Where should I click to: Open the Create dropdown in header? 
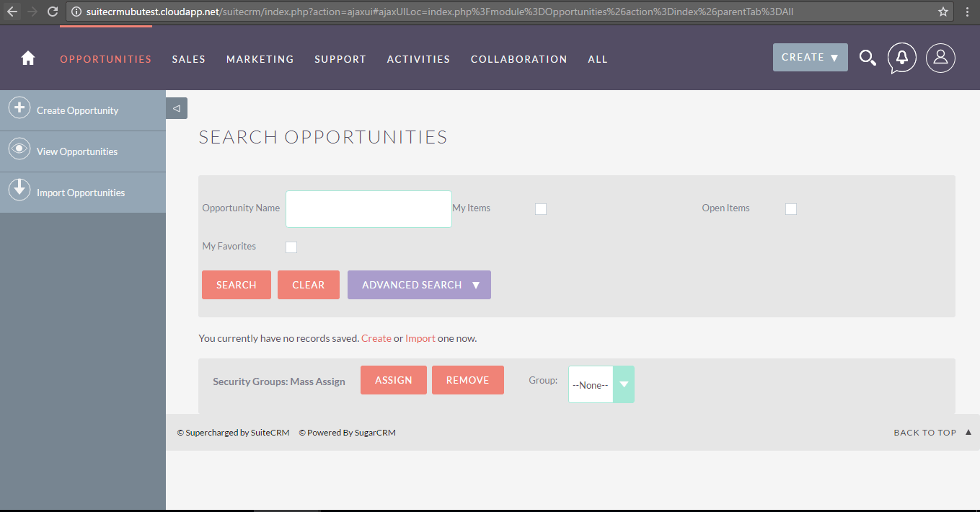810,58
